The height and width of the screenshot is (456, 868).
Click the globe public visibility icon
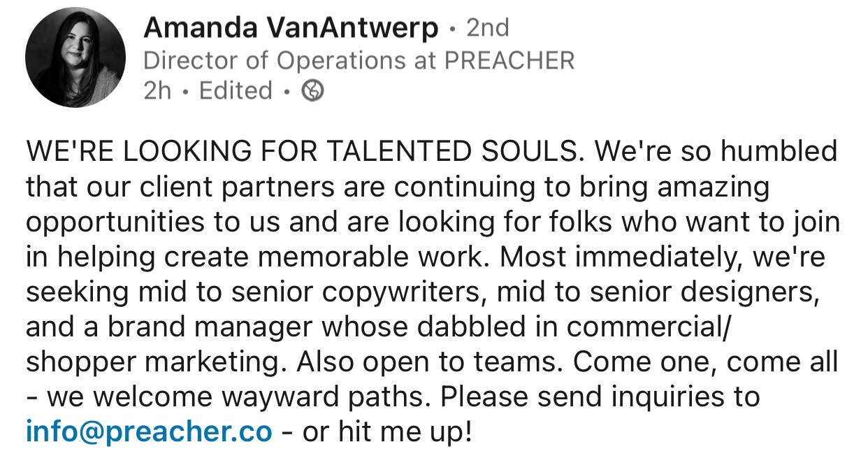click(312, 91)
